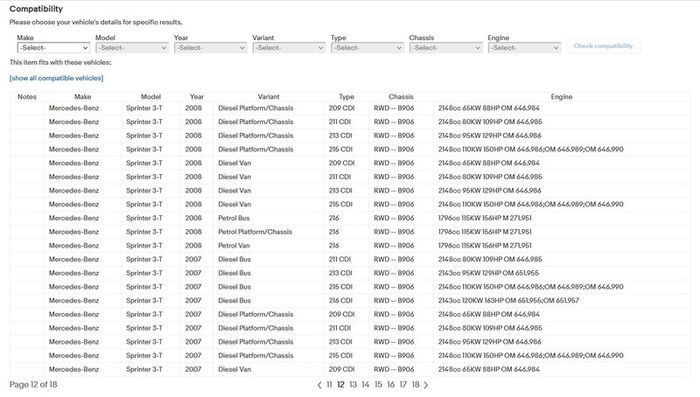Click '216 CDI' type cell
The width and height of the screenshot is (700, 397).
(x=341, y=301)
